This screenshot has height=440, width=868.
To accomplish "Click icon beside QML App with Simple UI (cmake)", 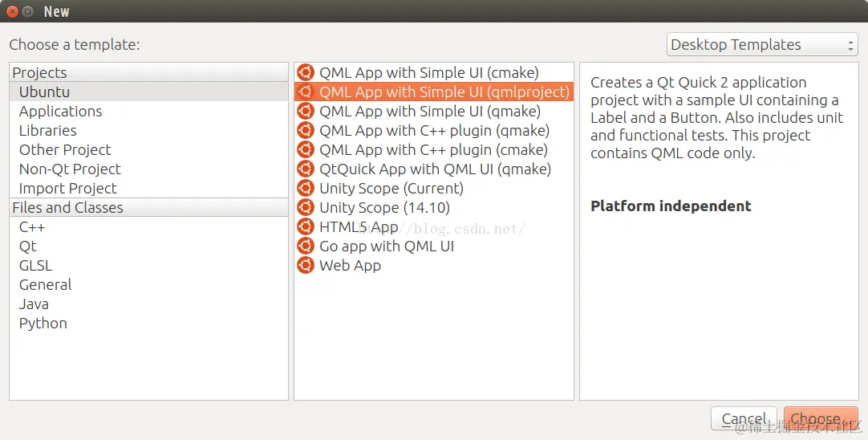I will 305,73.
